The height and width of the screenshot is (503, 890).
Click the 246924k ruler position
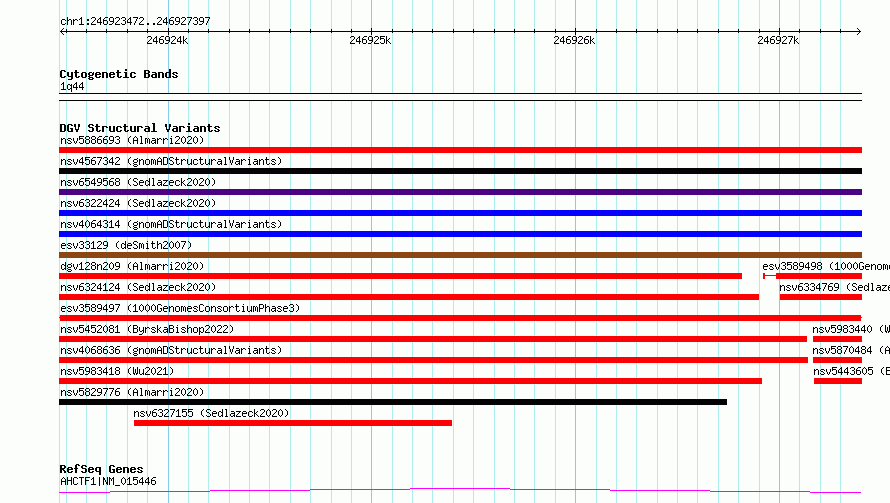167,40
